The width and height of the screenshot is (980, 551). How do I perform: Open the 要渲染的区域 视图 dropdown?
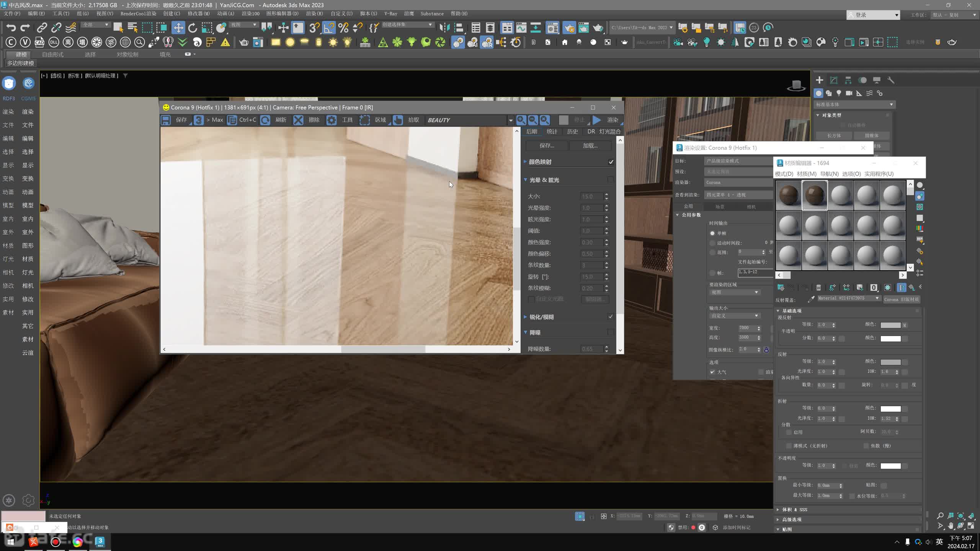point(734,292)
